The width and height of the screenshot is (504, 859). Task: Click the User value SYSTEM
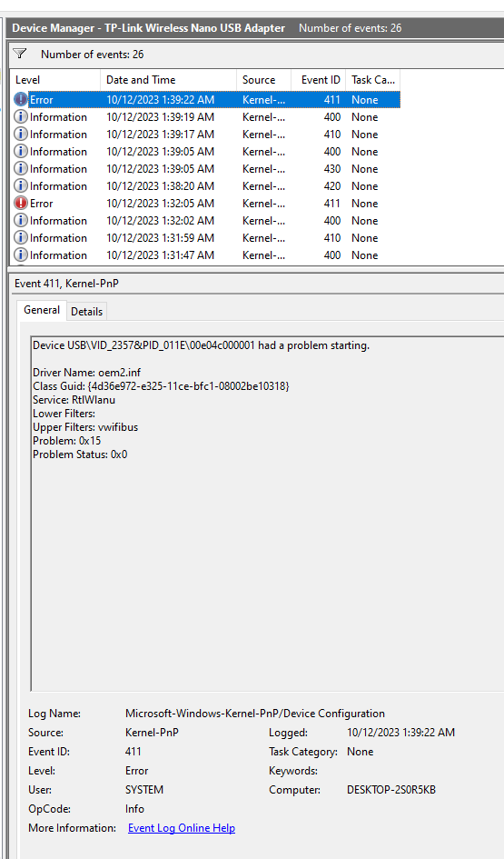(x=143, y=789)
